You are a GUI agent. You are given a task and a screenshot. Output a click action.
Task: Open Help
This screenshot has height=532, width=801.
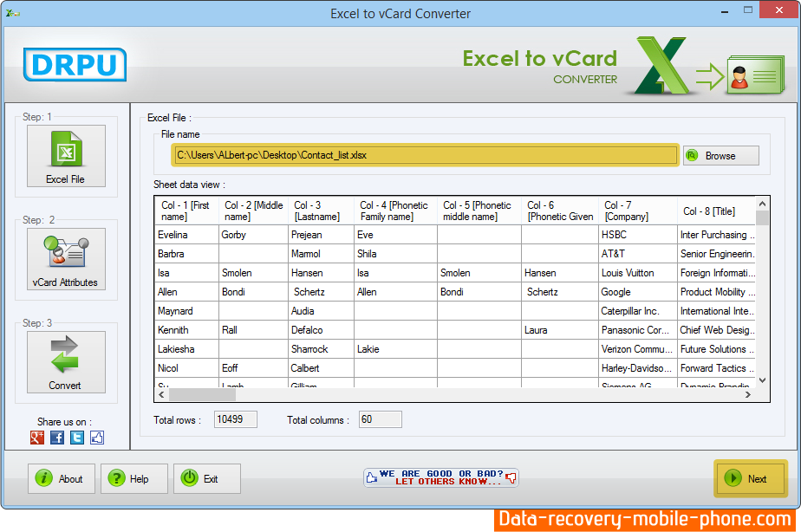pos(134,479)
